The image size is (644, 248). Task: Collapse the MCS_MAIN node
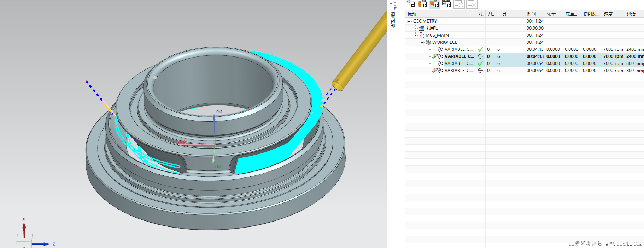coord(415,35)
